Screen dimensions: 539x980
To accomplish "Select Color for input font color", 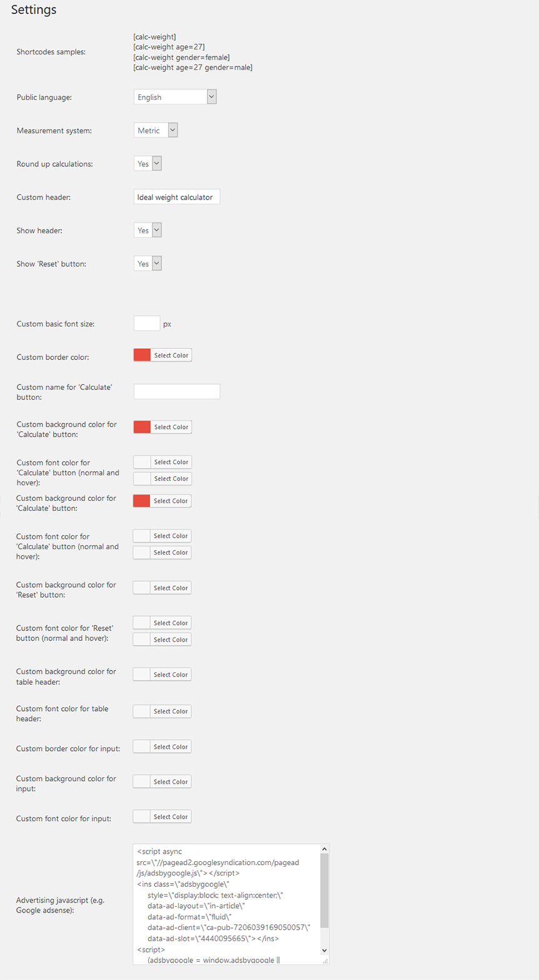I will [170, 817].
